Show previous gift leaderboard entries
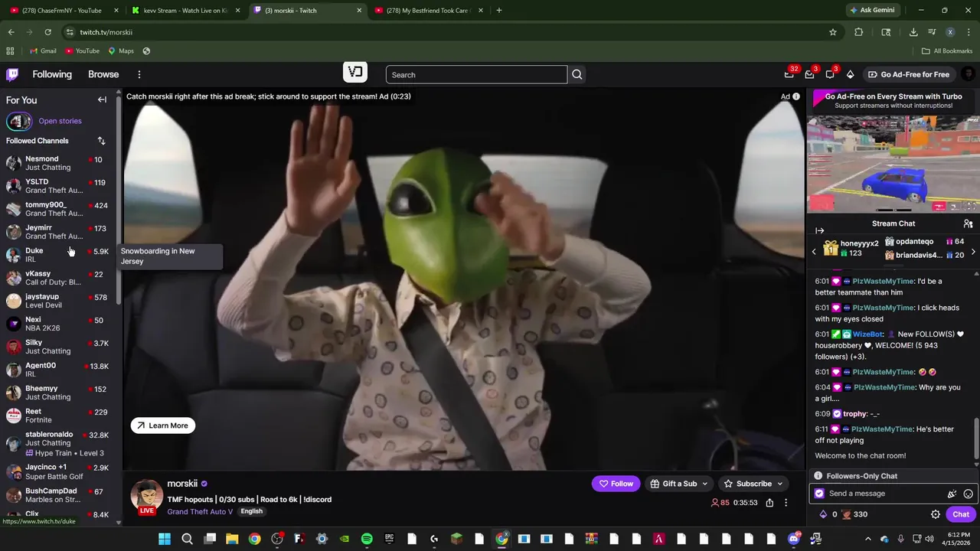This screenshot has height=551, width=980. [x=814, y=251]
